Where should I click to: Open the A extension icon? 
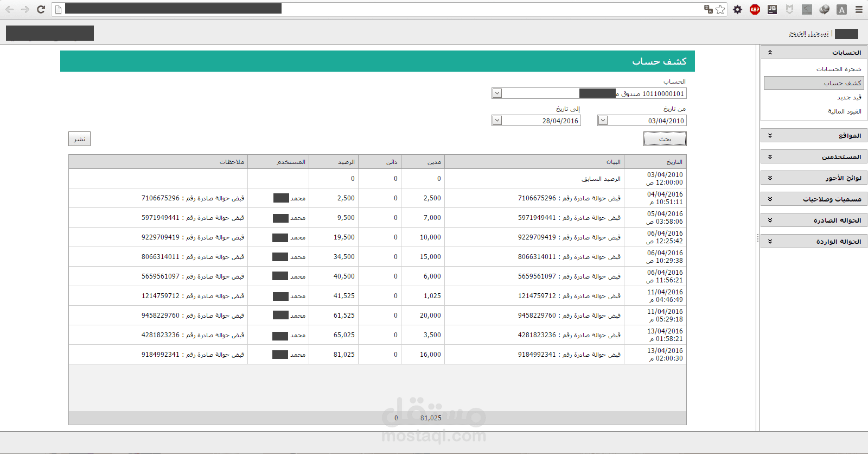pyautogui.click(x=841, y=9)
